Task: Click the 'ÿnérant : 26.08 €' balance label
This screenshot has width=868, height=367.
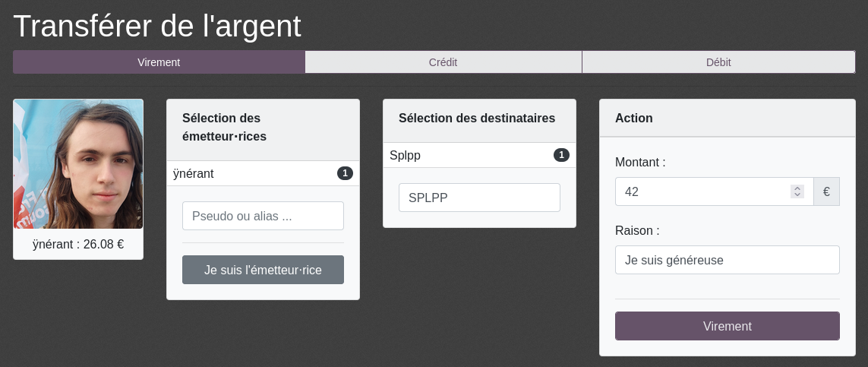Action: 78,245
